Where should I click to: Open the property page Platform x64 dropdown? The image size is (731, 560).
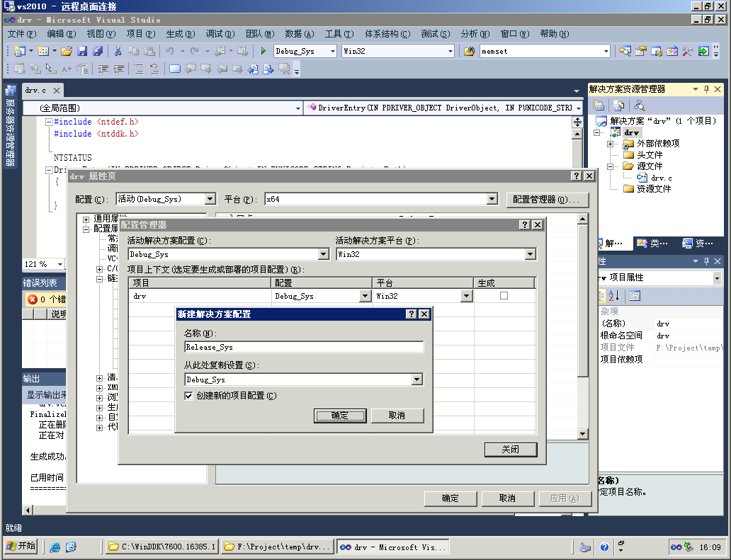pos(492,200)
